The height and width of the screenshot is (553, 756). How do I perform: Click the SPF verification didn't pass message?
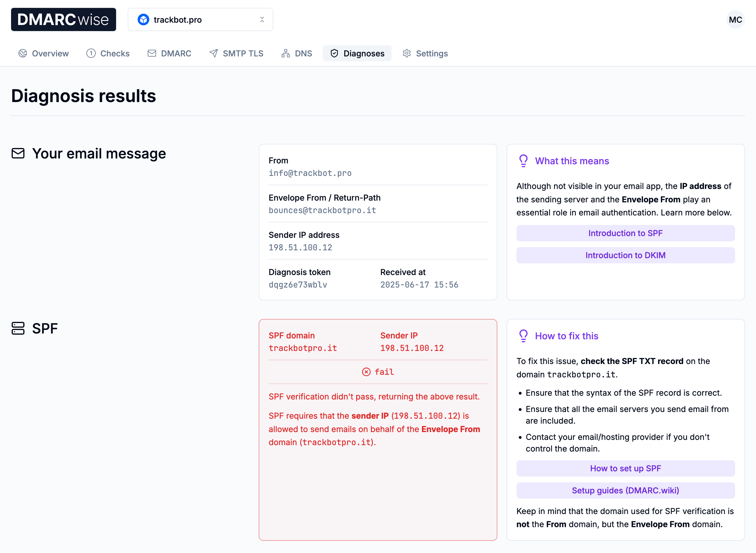point(374,397)
